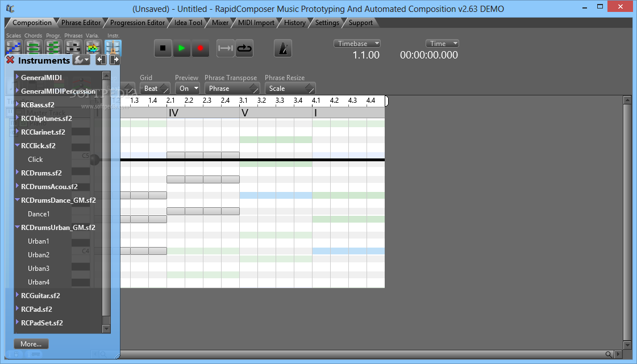Close the Instruments panel with red X
Viewport: 637px width, 364px height.
pyautogui.click(x=11, y=60)
